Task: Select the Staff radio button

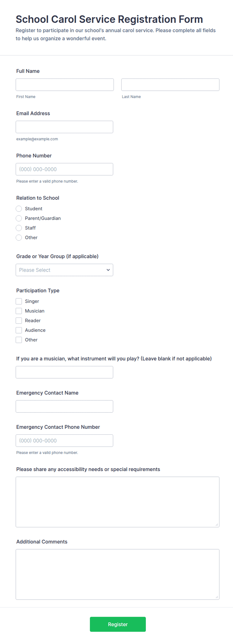Action: click(19, 228)
